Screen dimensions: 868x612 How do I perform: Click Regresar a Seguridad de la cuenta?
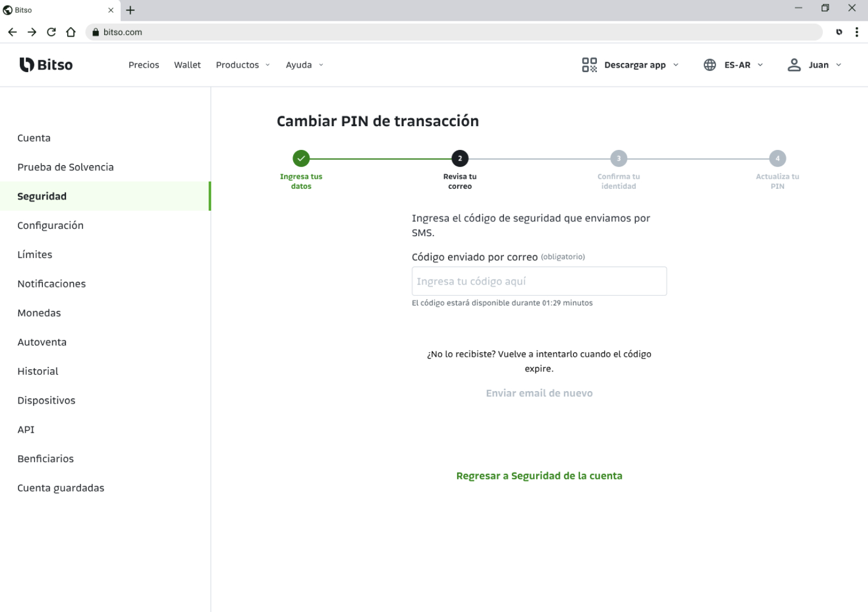[x=539, y=476]
